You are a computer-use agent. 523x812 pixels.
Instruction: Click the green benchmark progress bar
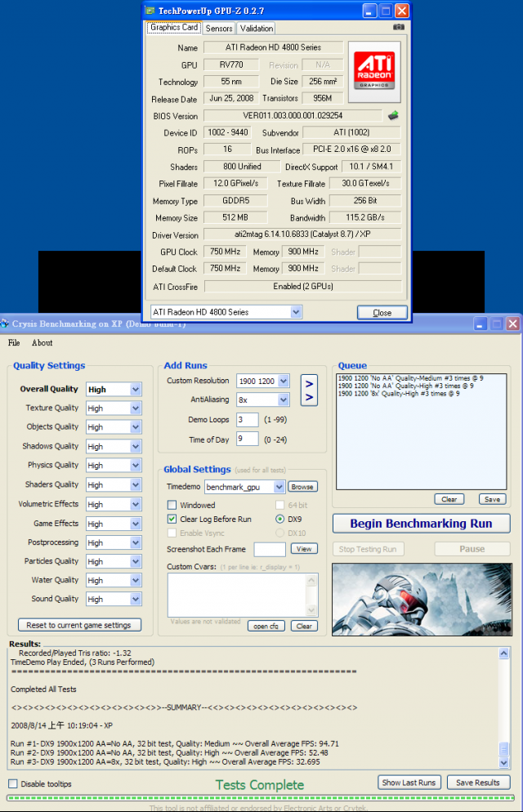pyautogui.click(x=261, y=798)
